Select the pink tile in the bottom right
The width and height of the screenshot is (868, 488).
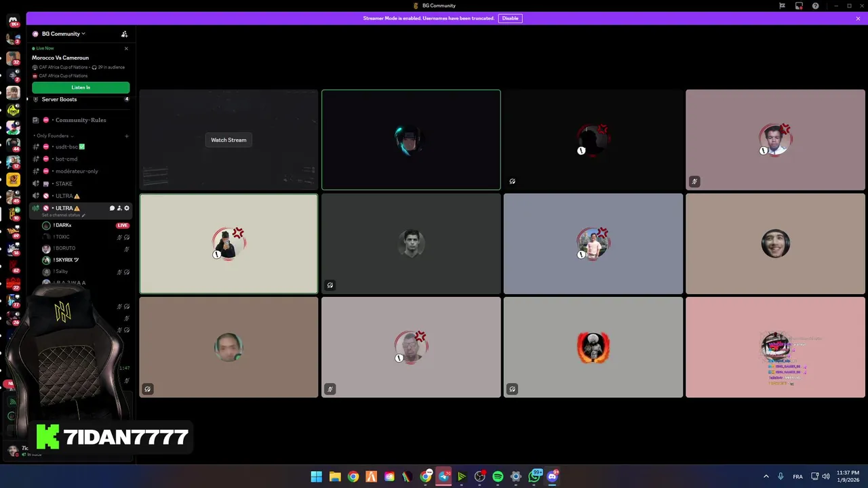click(775, 347)
